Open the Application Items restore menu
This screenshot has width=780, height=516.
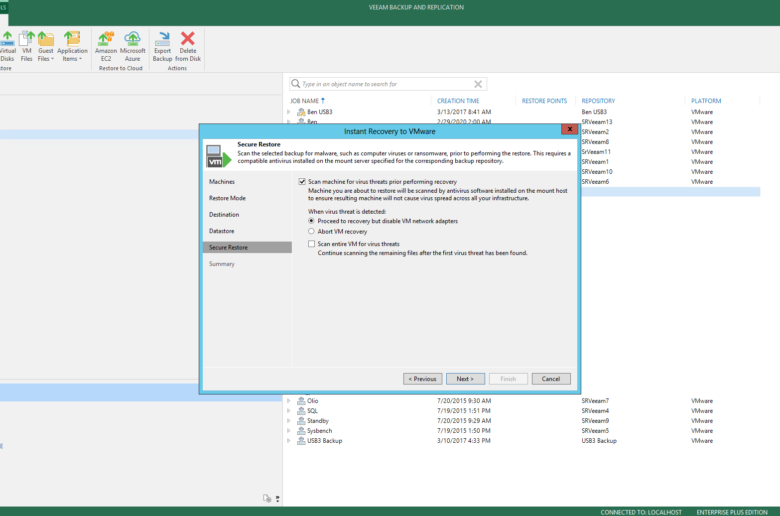(x=72, y=46)
